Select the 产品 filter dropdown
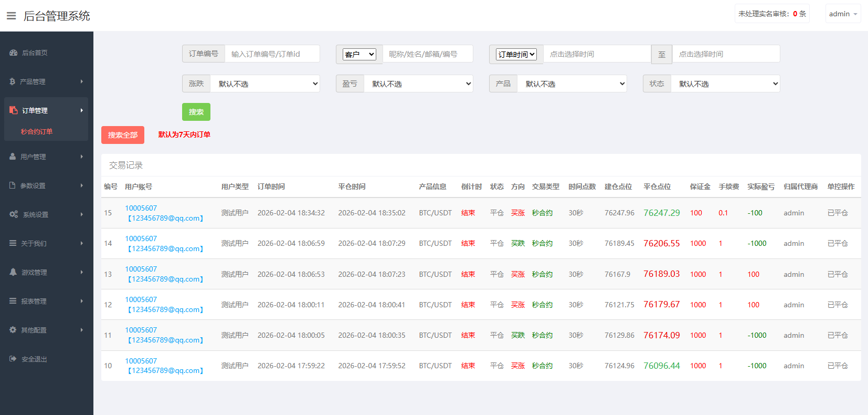 (572, 84)
